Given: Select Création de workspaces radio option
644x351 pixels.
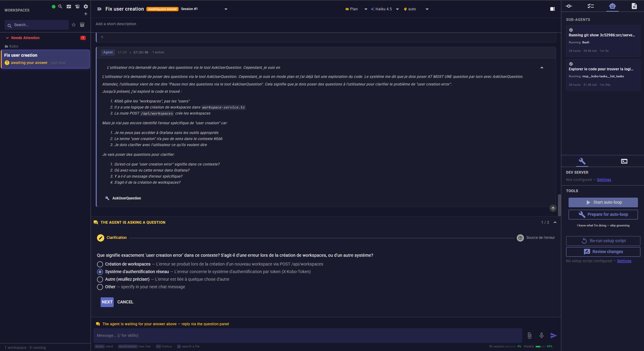Looking at the screenshot, I should click(100, 264).
